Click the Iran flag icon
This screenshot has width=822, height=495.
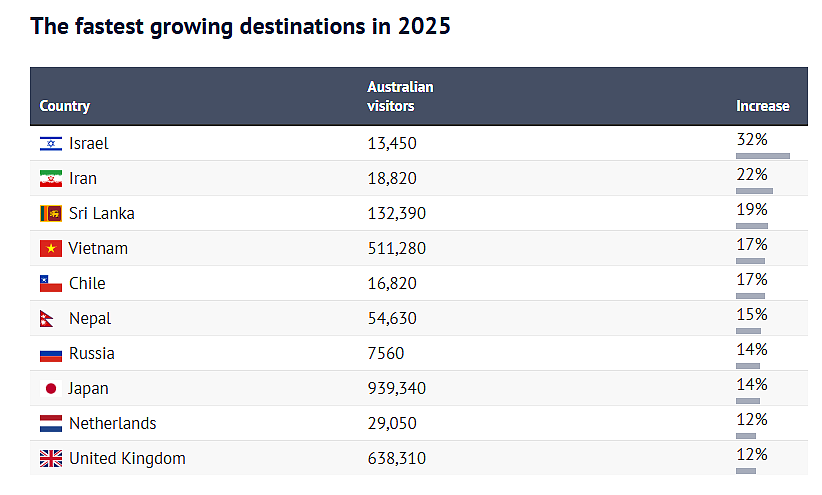50,179
